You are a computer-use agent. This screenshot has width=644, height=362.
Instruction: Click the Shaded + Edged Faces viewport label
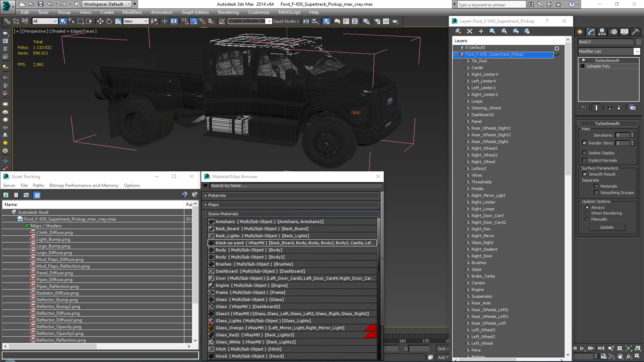[x=73, y=31]
